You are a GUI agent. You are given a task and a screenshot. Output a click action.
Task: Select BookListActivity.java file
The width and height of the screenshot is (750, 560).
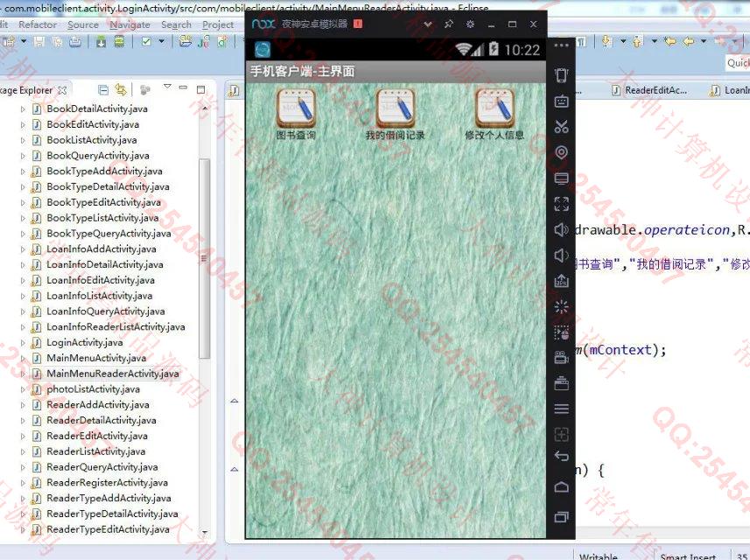[x=92, y=140]
